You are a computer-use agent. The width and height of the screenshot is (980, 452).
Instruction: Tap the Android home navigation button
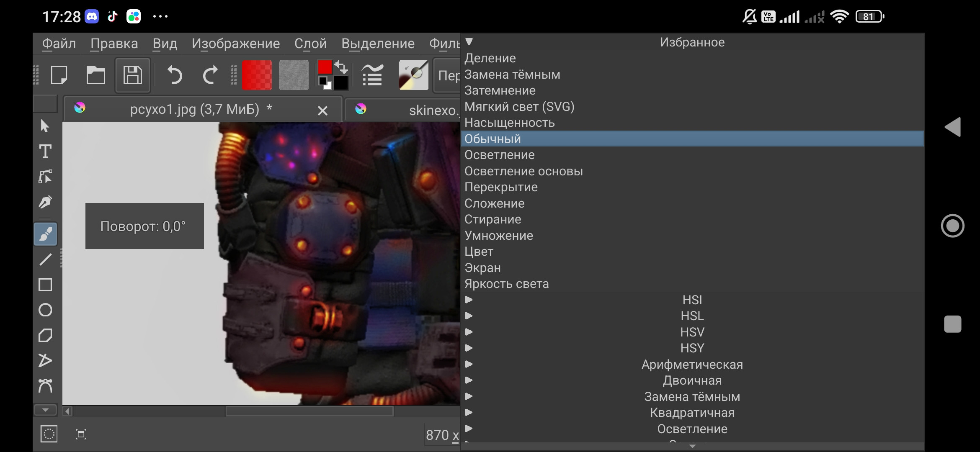click(953, 226)
